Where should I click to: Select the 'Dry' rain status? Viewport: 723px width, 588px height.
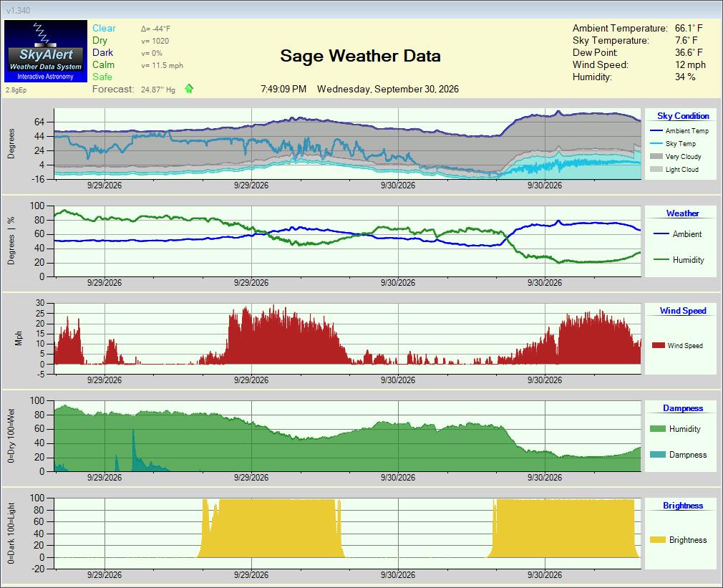[x=100, y=41]
